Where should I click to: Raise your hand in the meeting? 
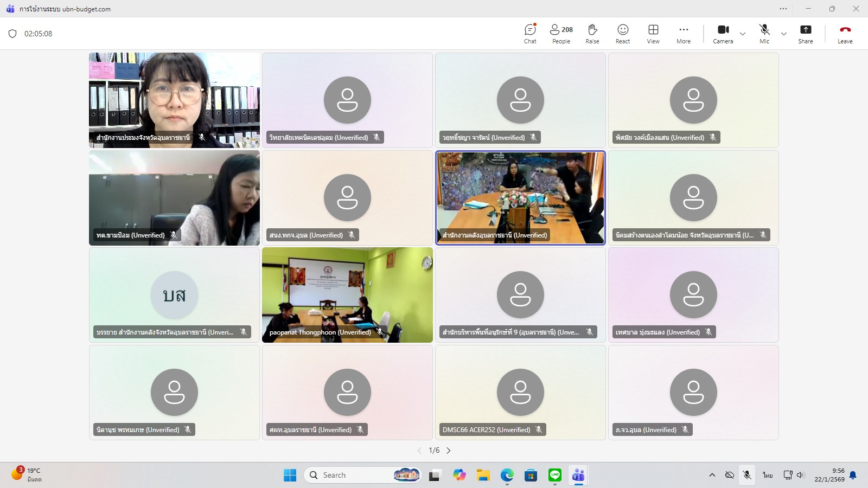pyautogui.click(x=592, y=34)
